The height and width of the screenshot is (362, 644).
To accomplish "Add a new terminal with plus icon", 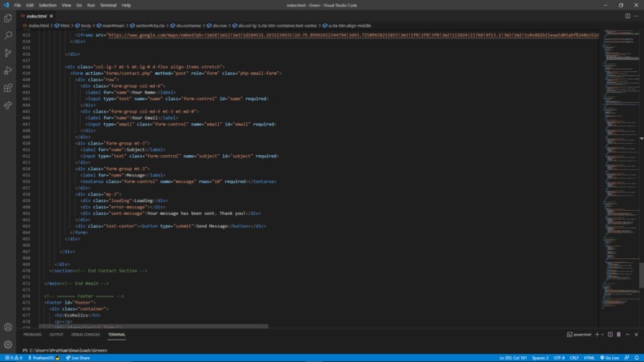I will click(597, 335).
